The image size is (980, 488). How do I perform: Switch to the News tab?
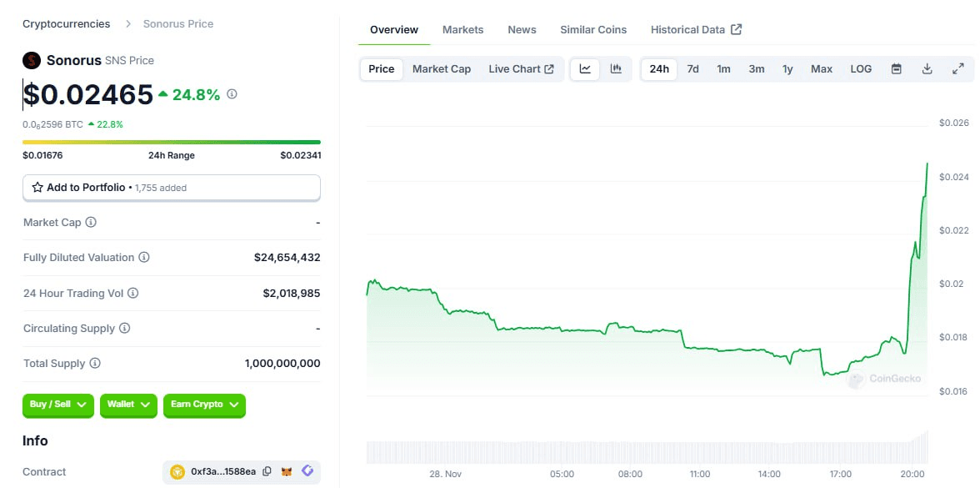522,29
